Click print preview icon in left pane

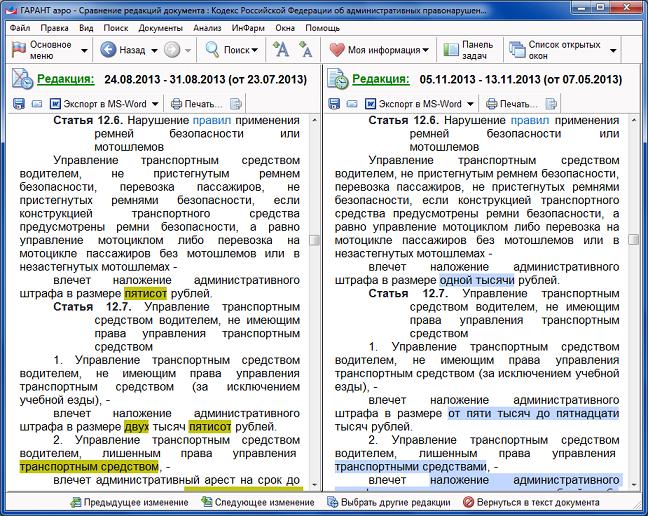(x=236, y=104)
